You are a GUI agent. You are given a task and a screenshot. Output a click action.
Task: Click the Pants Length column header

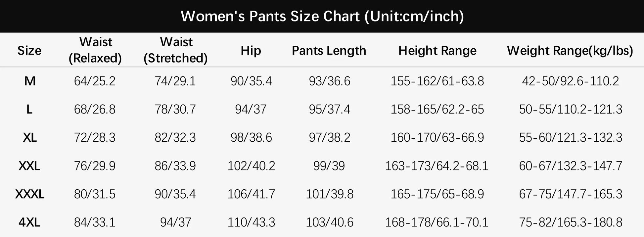tap(329, 51)
